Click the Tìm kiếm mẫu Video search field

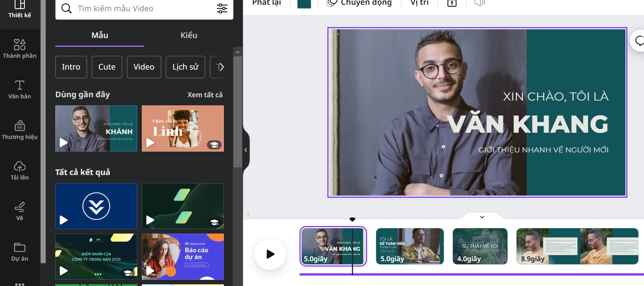[x=141, y=8]
